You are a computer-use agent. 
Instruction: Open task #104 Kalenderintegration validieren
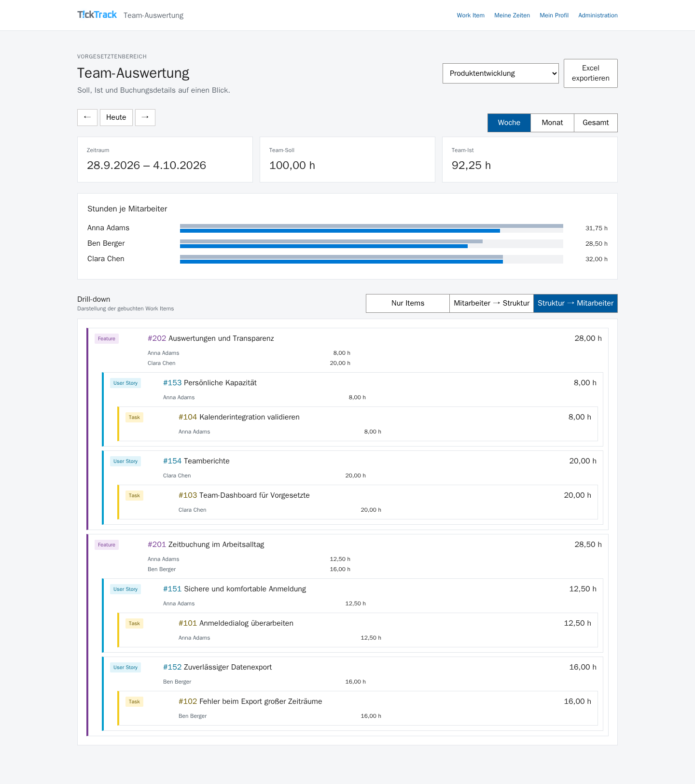239,417
